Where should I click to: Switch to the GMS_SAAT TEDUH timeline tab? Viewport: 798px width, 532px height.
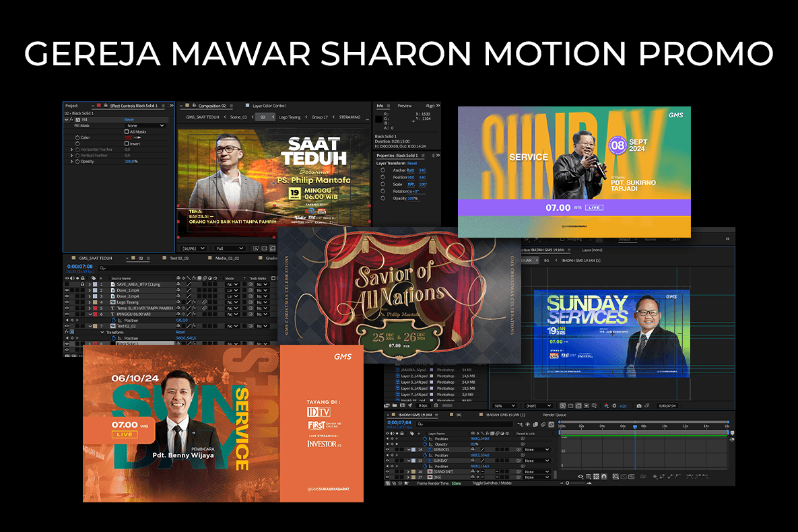pyautogui.click(x=96, y=258)
